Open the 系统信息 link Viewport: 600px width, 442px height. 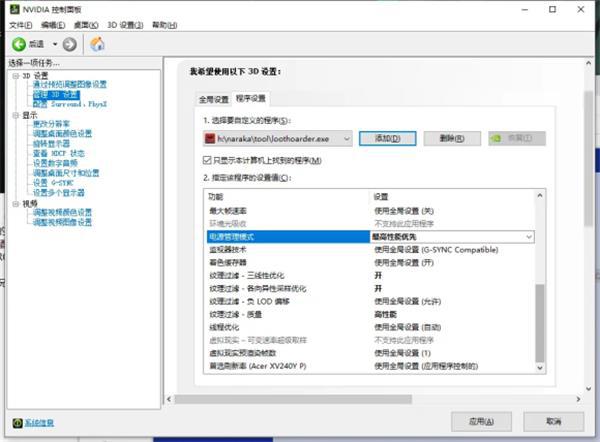click(x=41, y=424)
